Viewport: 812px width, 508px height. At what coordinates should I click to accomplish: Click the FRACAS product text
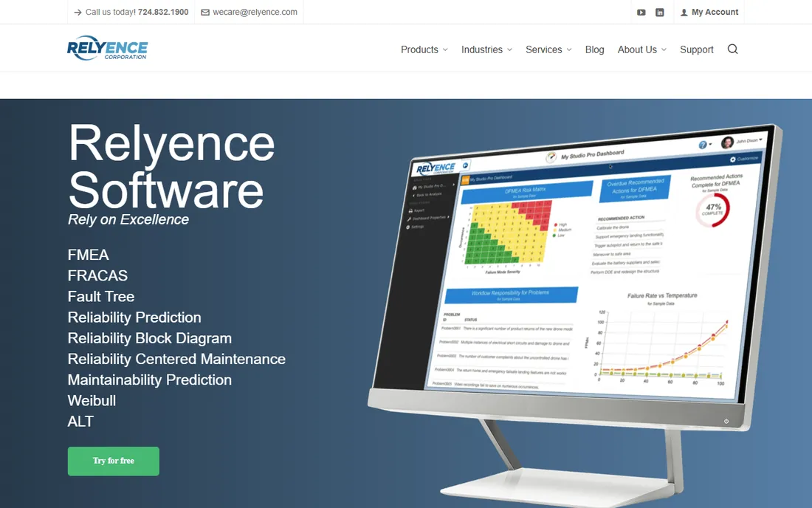click(x=97, y=275)
